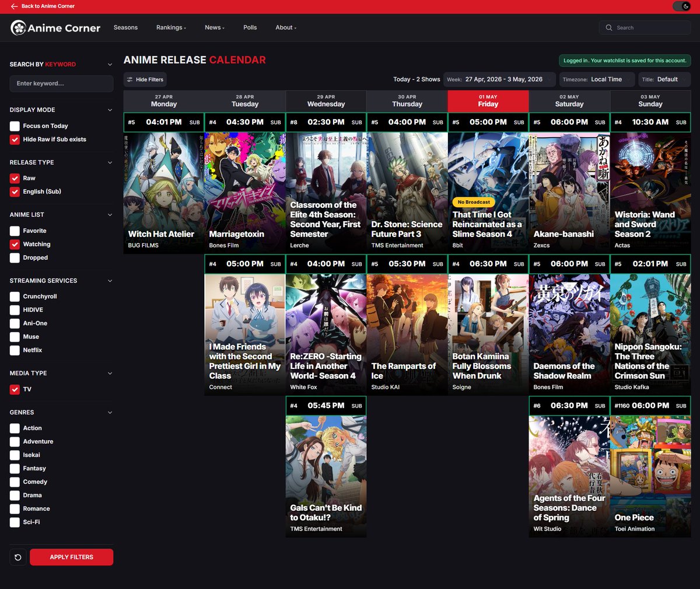Check the Favorite anime list box
700x589 pixels.
tap(15, 231)
